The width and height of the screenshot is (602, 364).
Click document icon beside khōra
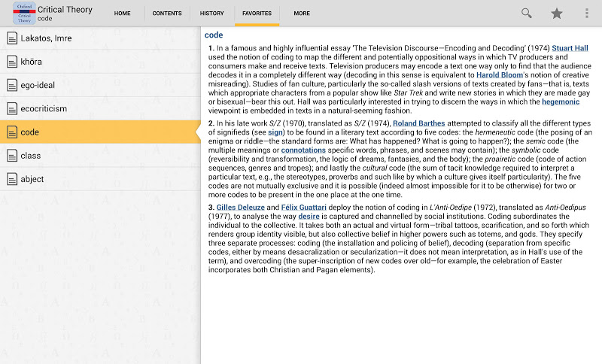click(12, 62)
